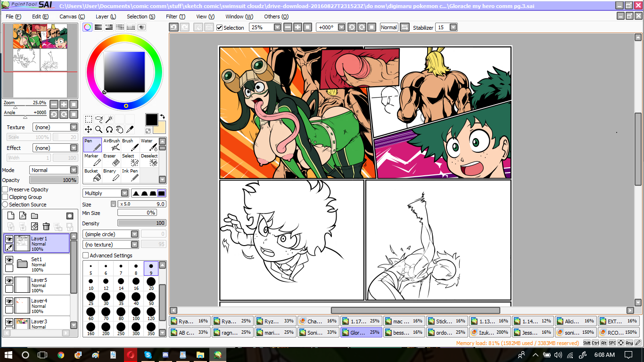Select the Brush tool
Image resolution: width=644 pixels, height=362 pixels.
pyautogui.click(x=130, y=145)
